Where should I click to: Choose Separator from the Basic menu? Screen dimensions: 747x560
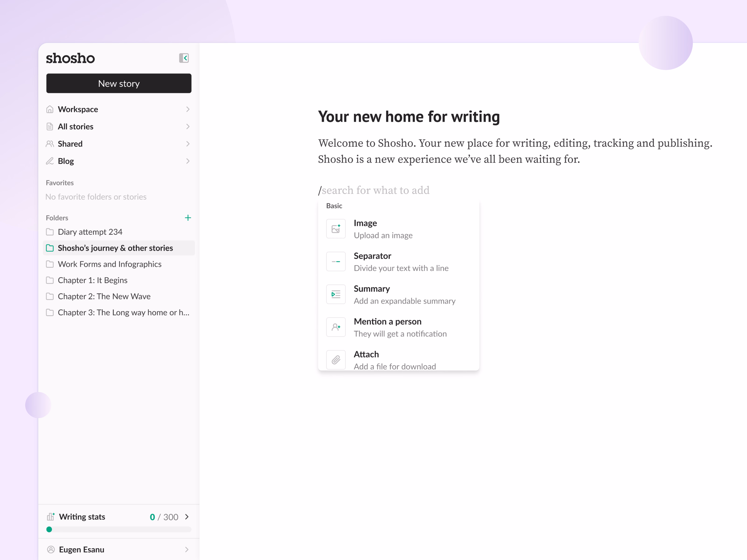(x=398, y=262)
